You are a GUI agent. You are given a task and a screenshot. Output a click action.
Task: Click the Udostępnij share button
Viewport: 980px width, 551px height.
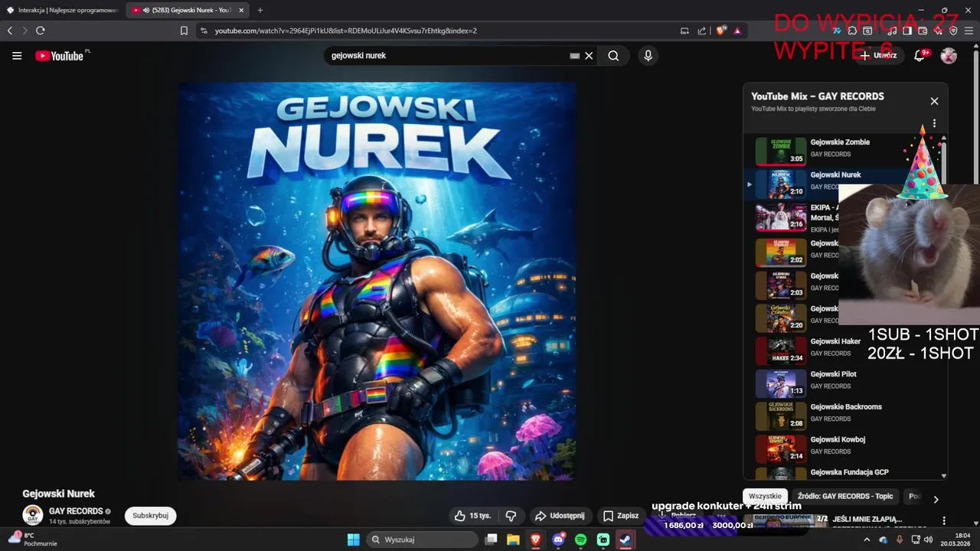(560, 516)
